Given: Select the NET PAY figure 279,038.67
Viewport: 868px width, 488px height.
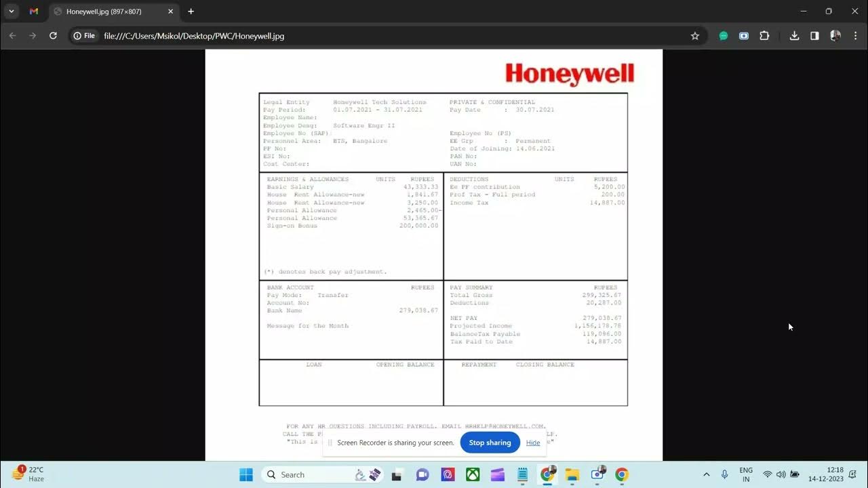Looking at the screenshot, I should (601, 319).
